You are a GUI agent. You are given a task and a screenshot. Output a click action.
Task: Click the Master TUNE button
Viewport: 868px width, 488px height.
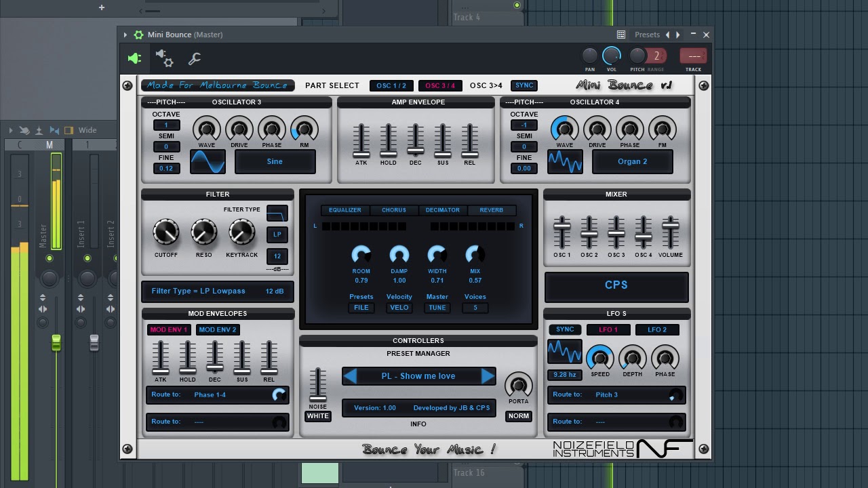(437, 308)
